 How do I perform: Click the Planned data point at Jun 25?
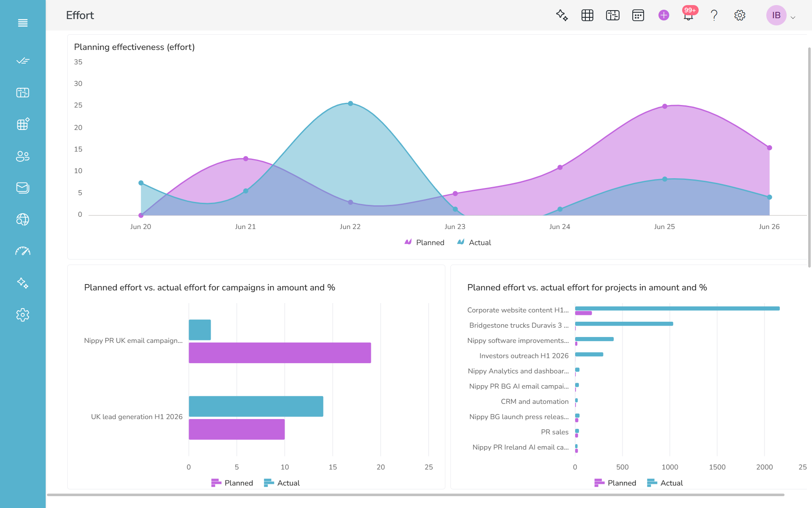pos(665,106)
